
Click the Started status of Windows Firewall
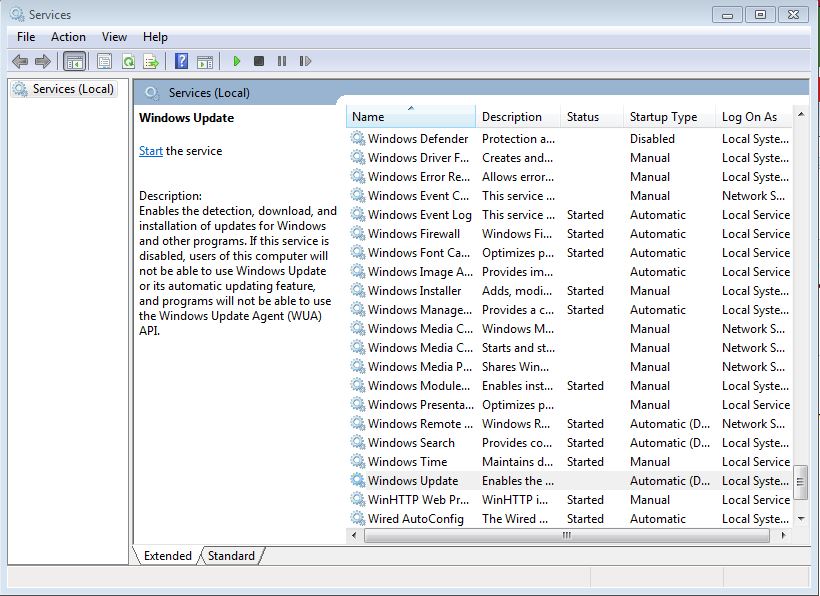585,233
